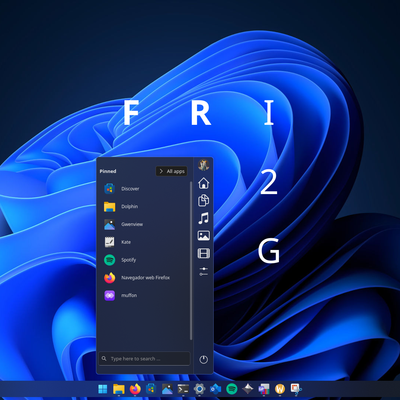Open system settings sliders icon
The height and width of the screenshot is (400, 400).
[204, 271]
